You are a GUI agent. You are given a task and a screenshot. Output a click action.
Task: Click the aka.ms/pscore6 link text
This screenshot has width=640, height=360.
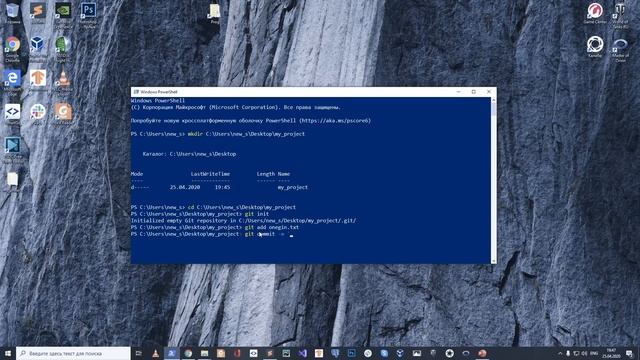(336, 121)
